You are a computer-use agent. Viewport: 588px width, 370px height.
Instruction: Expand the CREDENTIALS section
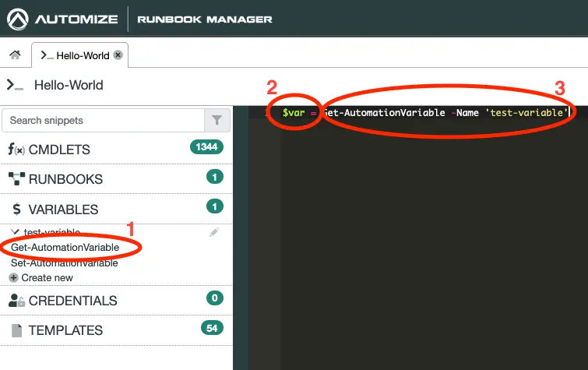click(116, 300)
